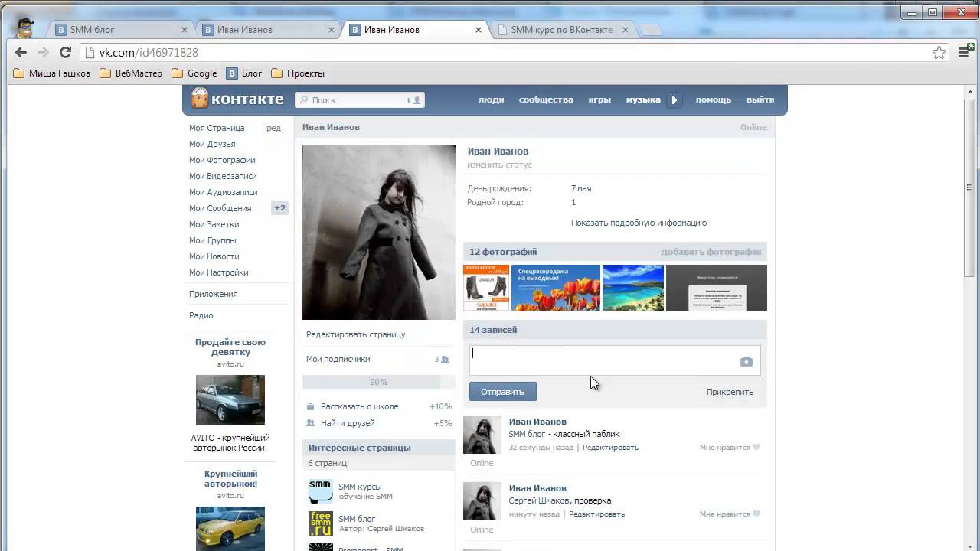Viewport: 980px width, 551px height.
Task: Click люди in the header
Action: (491, 99)
